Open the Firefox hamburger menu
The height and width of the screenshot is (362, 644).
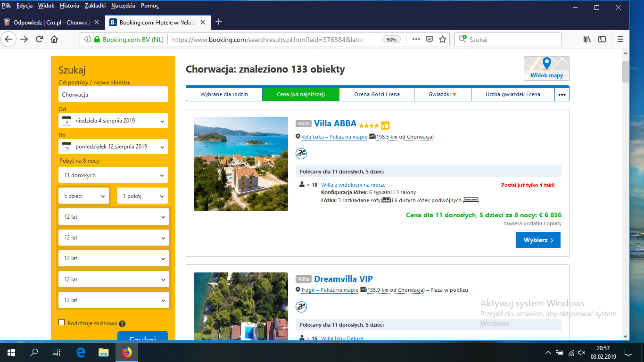620,40
